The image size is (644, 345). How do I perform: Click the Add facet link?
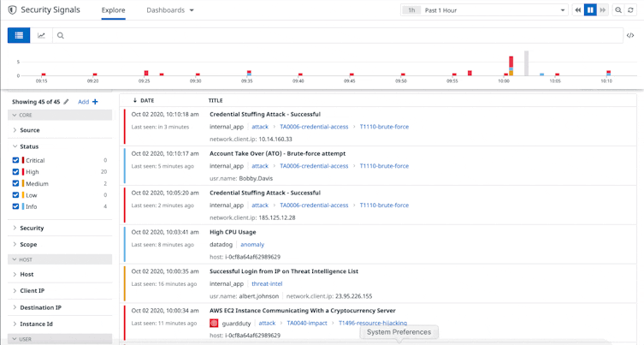pos(83,102)
